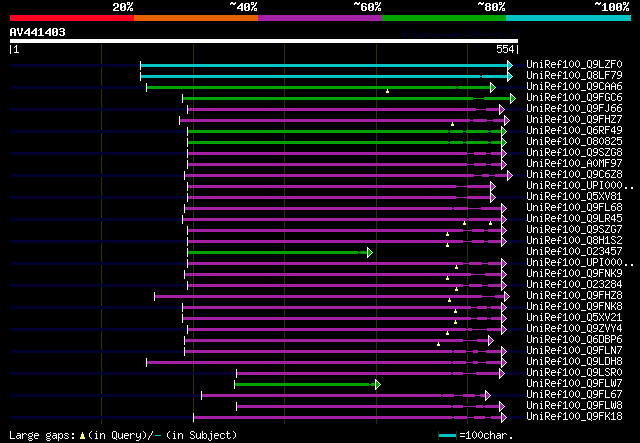Click the Large gaps legend text

point(123,435)
